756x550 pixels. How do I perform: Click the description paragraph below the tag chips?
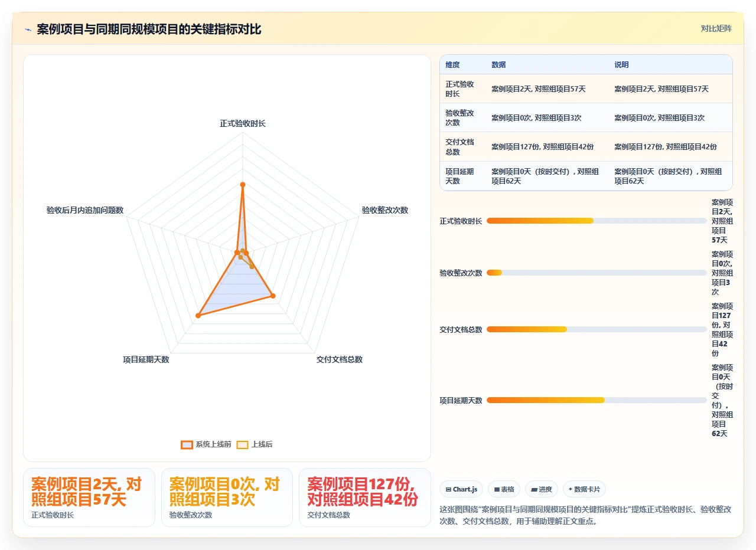(586, 515)
